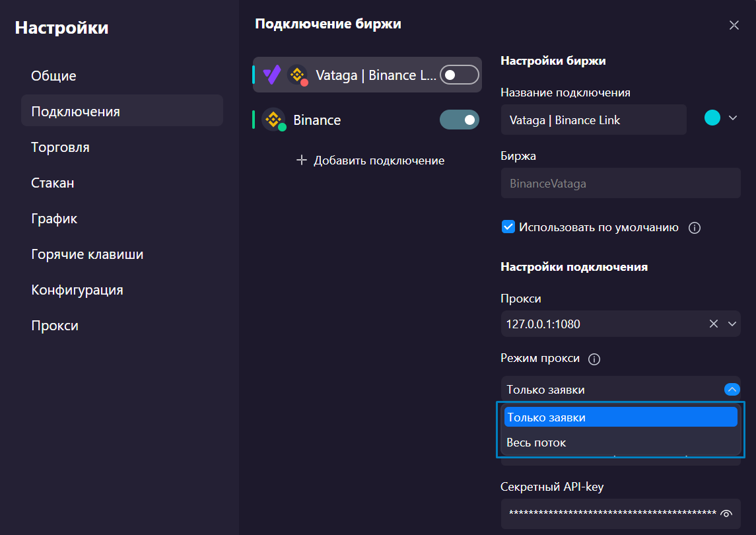The image size is (756, 535).
Task: Click the plus icon next to Добавить подключение
Action: point(301,160)
